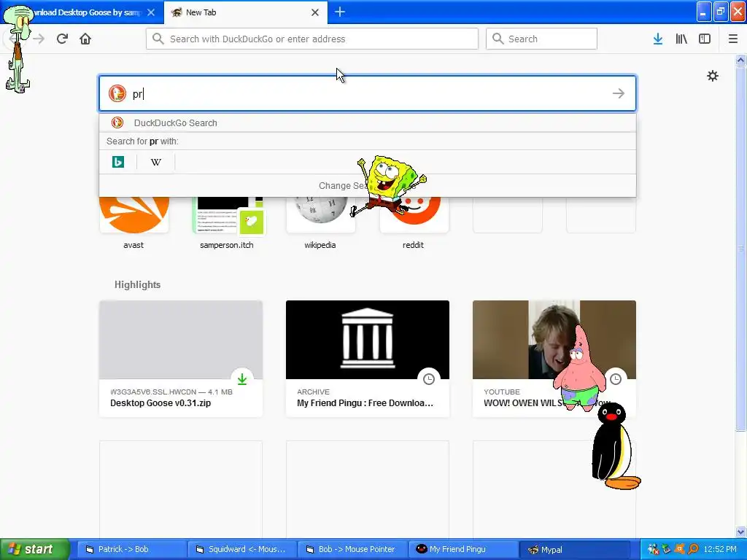
Task: Switch to Bob -> Mouse Pointer taskbar window
Action: click(x=352, y=549)
